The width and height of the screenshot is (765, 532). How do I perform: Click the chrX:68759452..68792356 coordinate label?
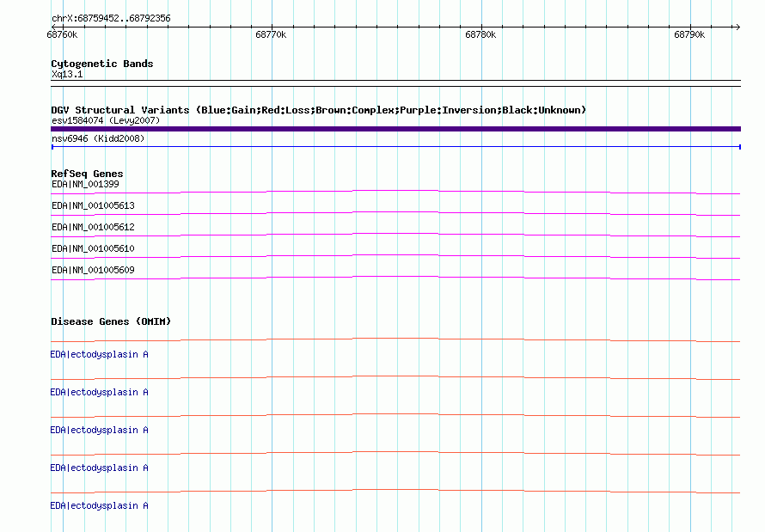click(x=111, y=19)
